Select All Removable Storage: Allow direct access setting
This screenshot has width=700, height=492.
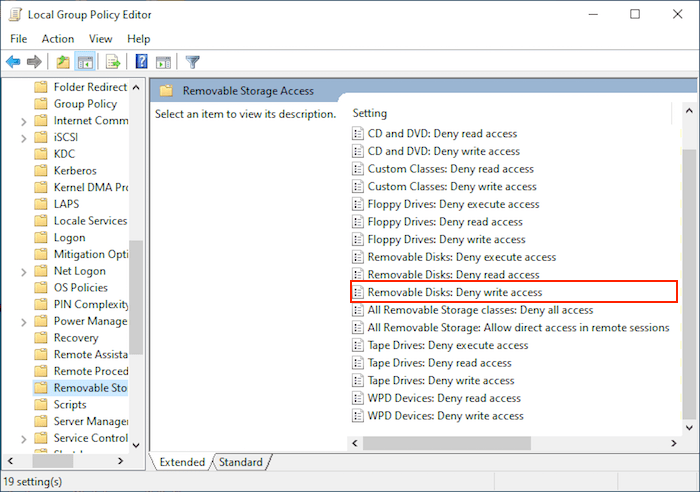pos(518,328)
